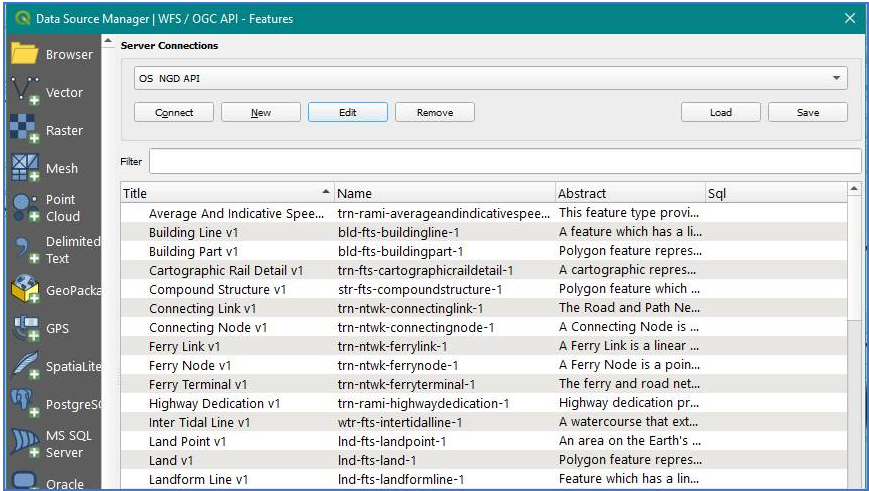This screenshot has height=491, width=869.
Task: Click the Sql column header
Action: tap(776, 193)
